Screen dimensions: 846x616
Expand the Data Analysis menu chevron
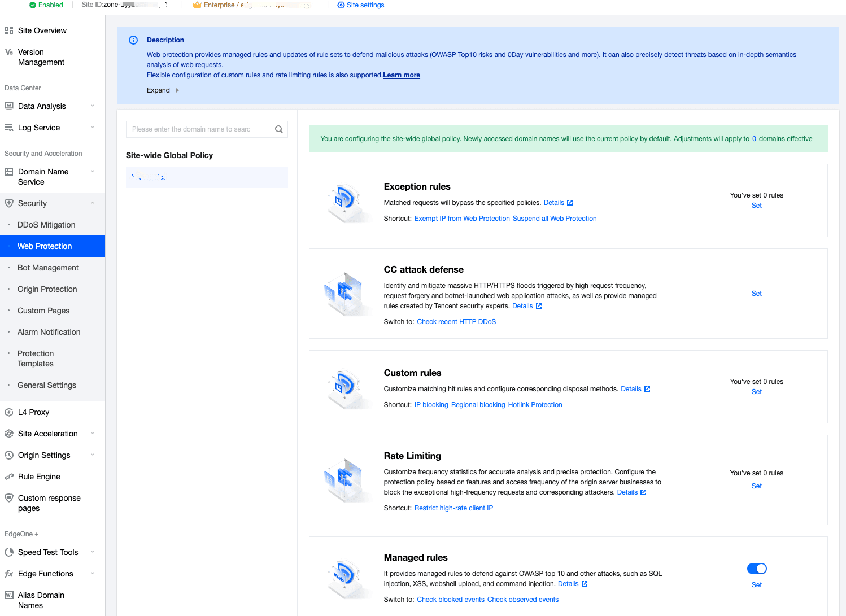(x=93, y=106)
